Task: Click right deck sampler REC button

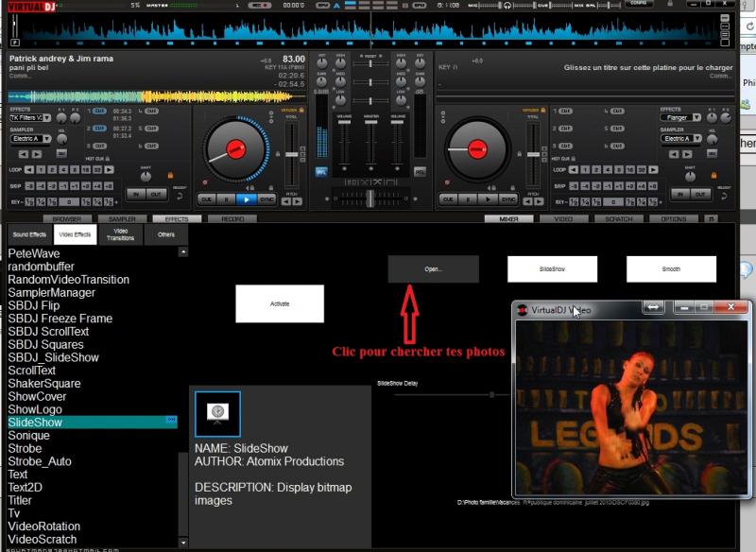Action: 712,154
